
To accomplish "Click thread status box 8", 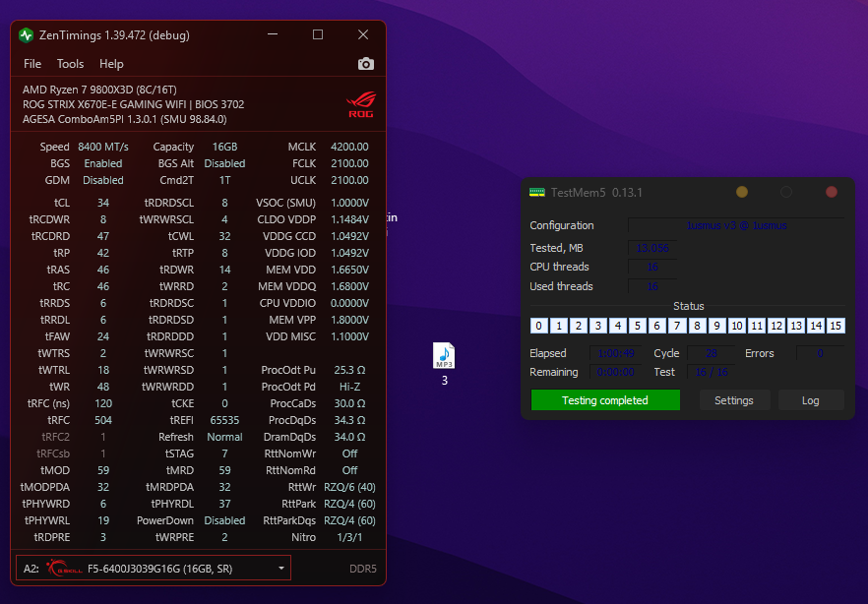I will pyautogui.click(x=697, y=326).
